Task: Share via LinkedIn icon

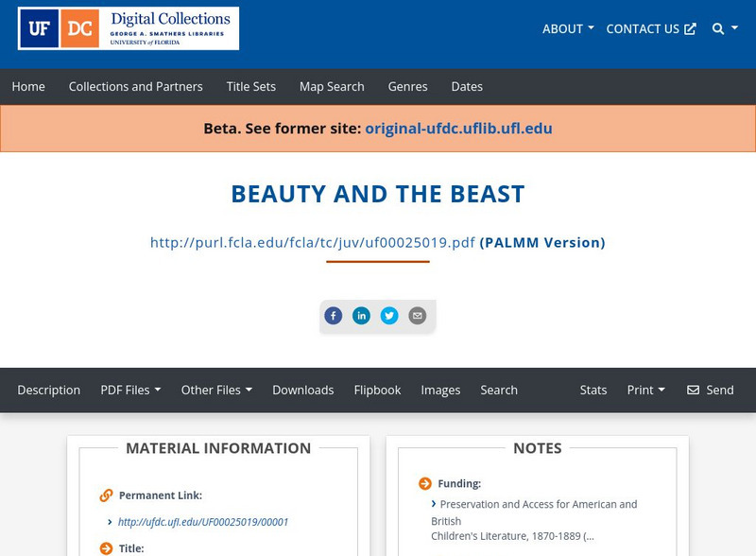Action: 361,315
